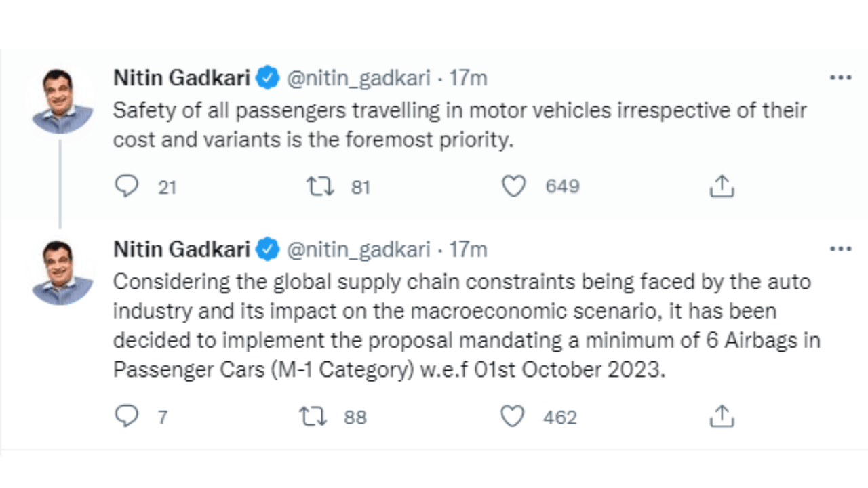Like the second tweet with 462 likes
Image resolution: width=868 pixels, height=488 pixels.
(x=513, y=417)
